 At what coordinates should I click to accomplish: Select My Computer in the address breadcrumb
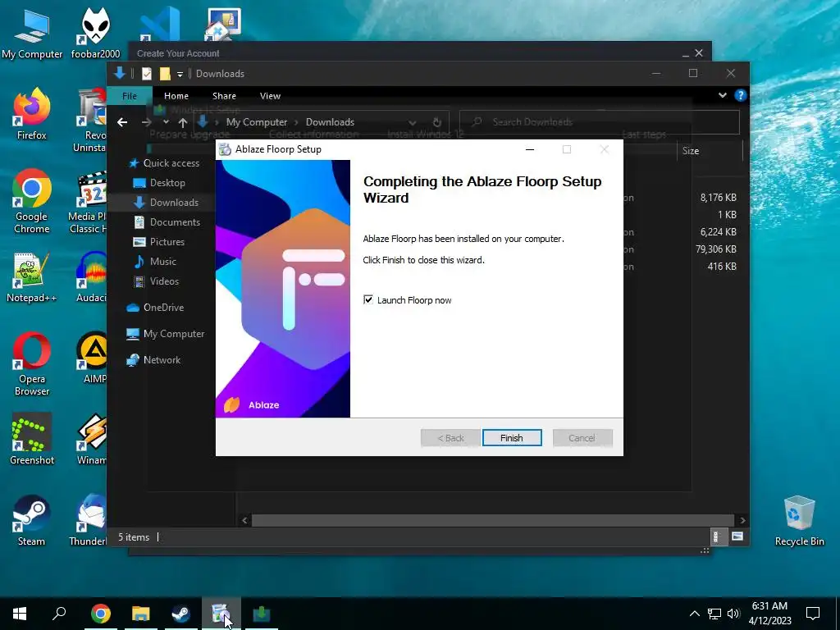tap(257, 122)
